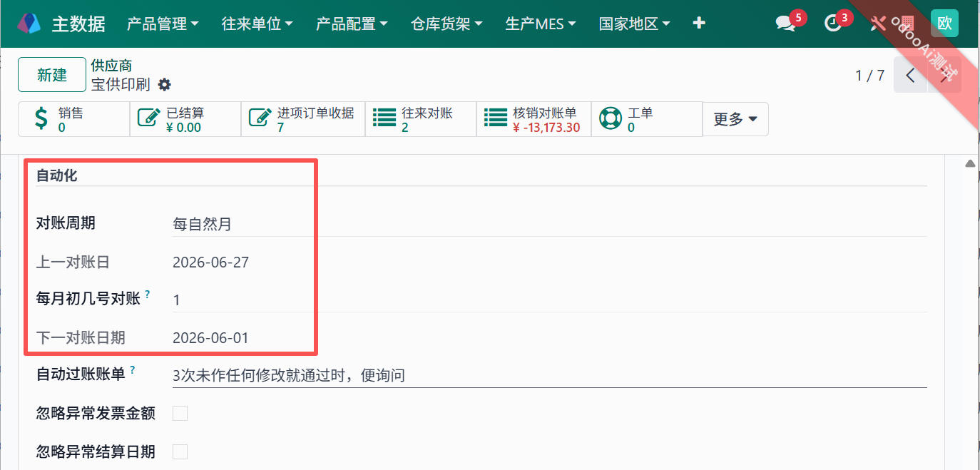Click 每月初几号对账 input field
The width and height of the screenshot is (980, 470).
coord(549,300)
